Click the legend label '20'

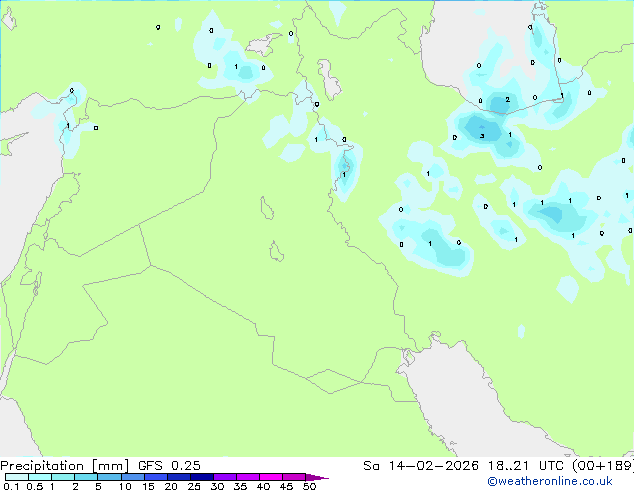(x=171, y=486)
